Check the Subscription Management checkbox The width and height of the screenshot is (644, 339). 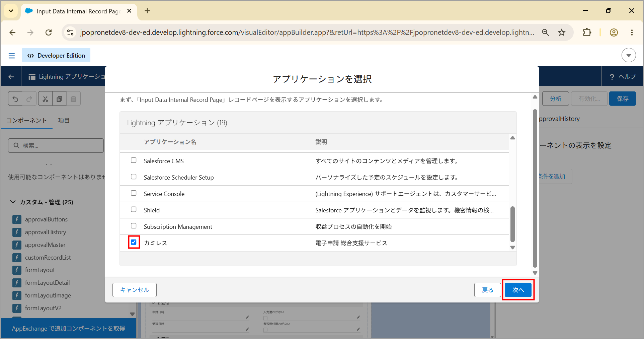[134, 226]
